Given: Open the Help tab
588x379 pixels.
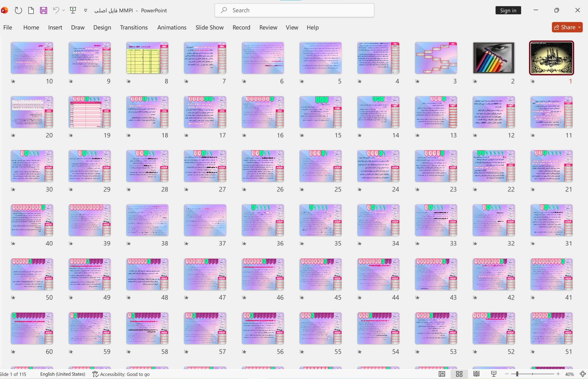Looking at the screenshot, I should pos(313,27).
